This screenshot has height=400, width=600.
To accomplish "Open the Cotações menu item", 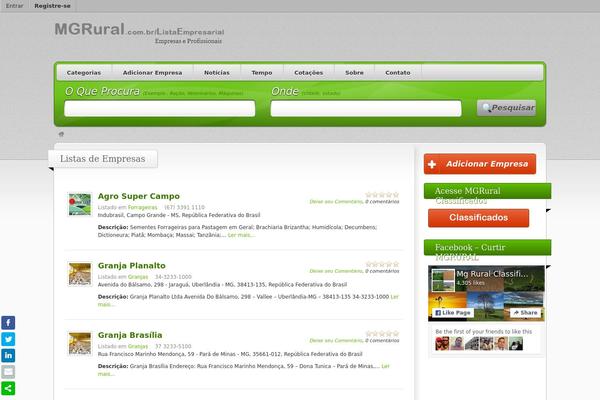I will [308, 72].
